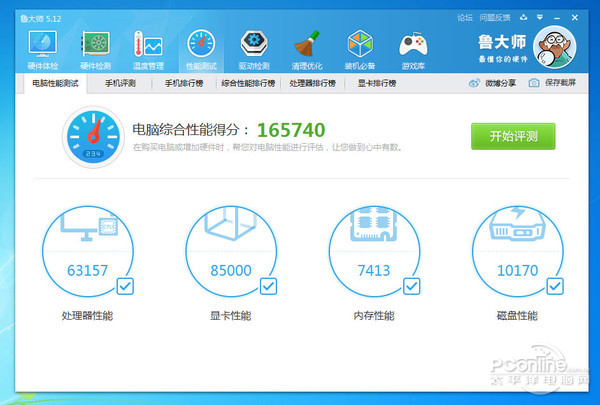
Task: Toggle the 显卡性能 checkbox
Action: tap(268, 286)
